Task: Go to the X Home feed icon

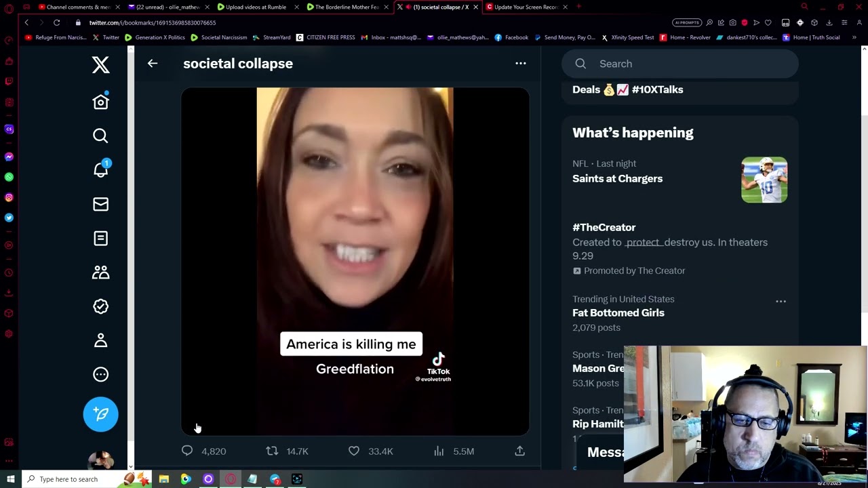Action: (100, 102)
